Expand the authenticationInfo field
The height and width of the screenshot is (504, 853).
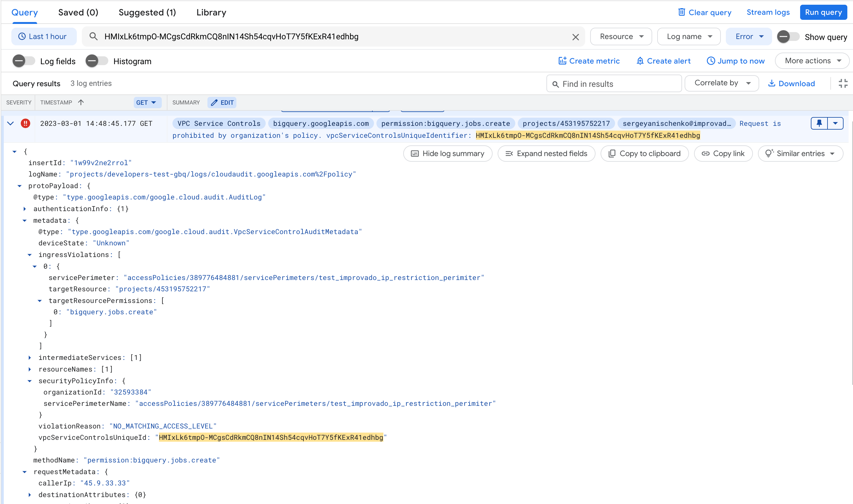pyautogui.click(x=25, y=209)
